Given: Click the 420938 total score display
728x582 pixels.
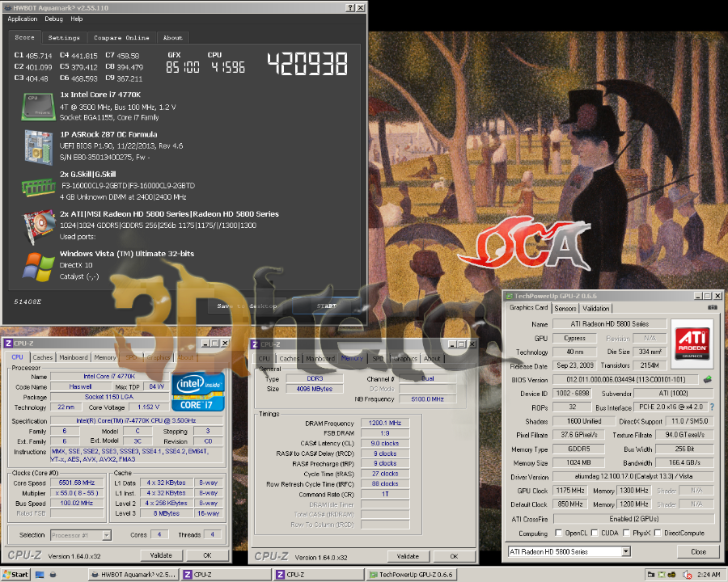Looking at the screenshot, I should point(307,64).
